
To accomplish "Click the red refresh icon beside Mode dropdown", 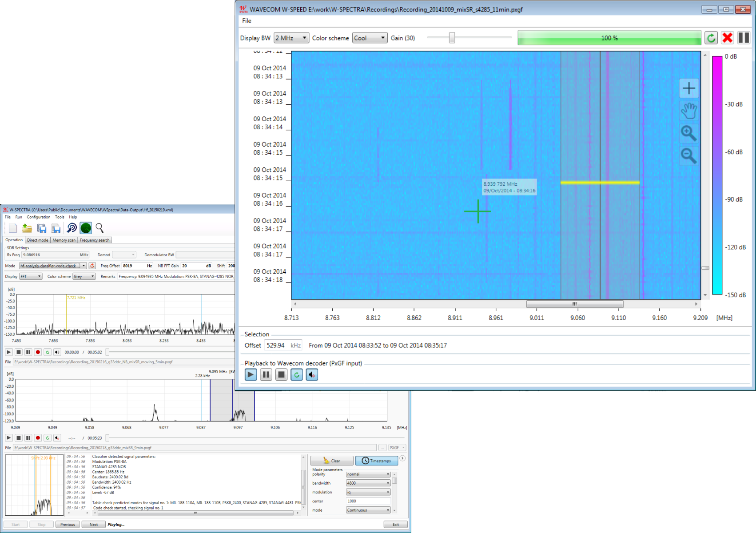I will pyautogui.click(x=92, y=266).
